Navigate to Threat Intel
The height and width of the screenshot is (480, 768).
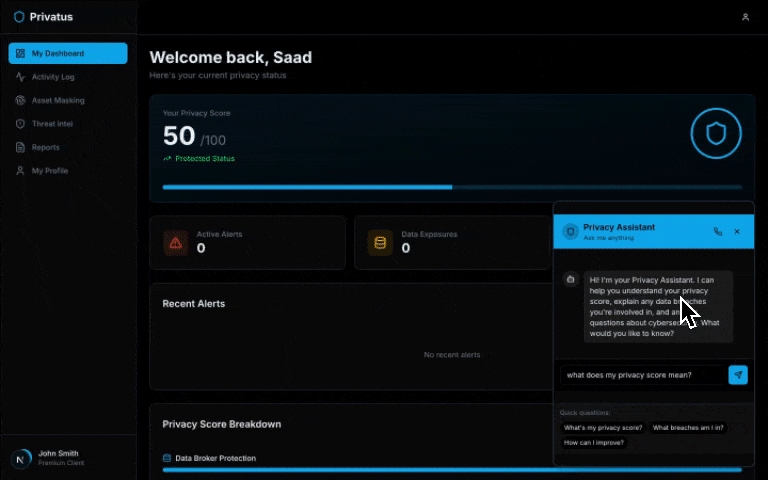52,124
